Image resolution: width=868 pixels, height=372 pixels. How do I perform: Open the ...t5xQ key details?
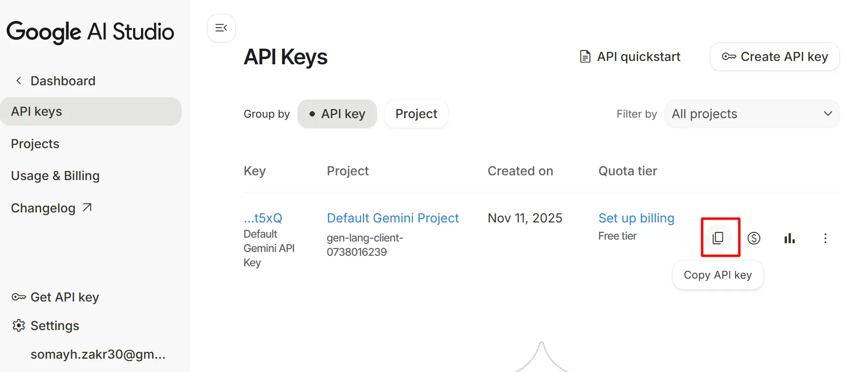pos(263,218)
